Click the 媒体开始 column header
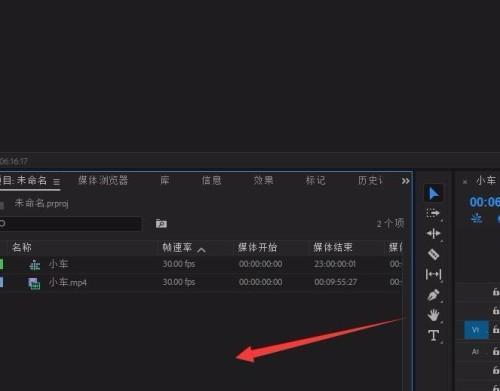 point(257,247)
